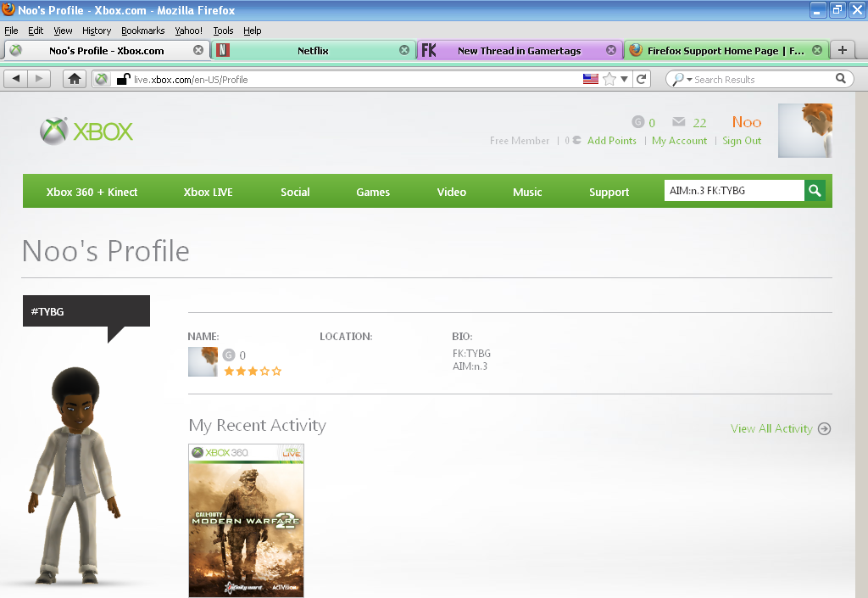The height and width of the screenshot is (598, 868).
Task: Open bookmark dropdown arrow beside star
Action: 624,79
